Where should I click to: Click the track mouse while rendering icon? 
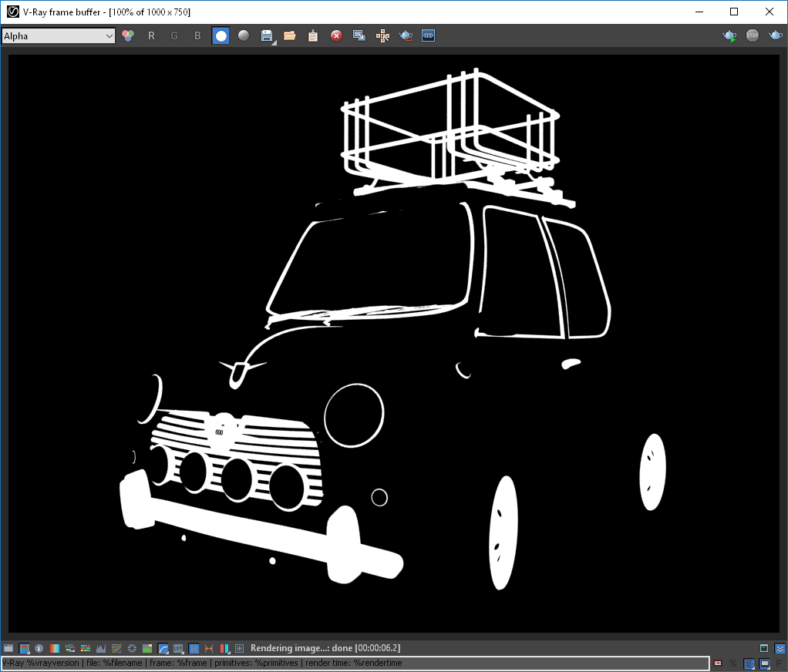coord(382,35)
